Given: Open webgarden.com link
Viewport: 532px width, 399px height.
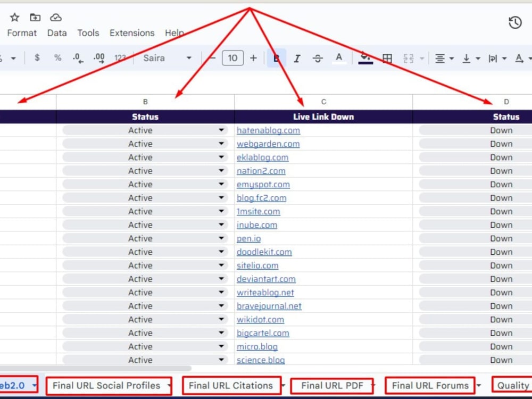Looking at the screenshot, I should coord(268,144).
